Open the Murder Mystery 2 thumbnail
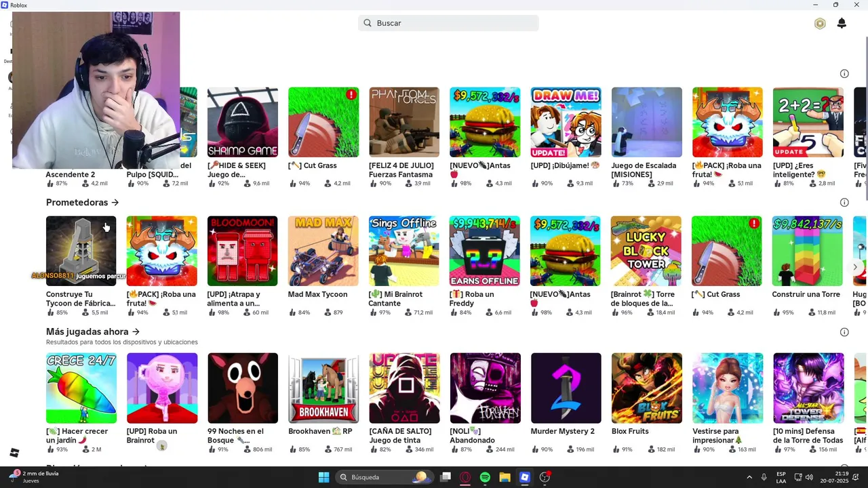868x488 pixels. point(566,388)
